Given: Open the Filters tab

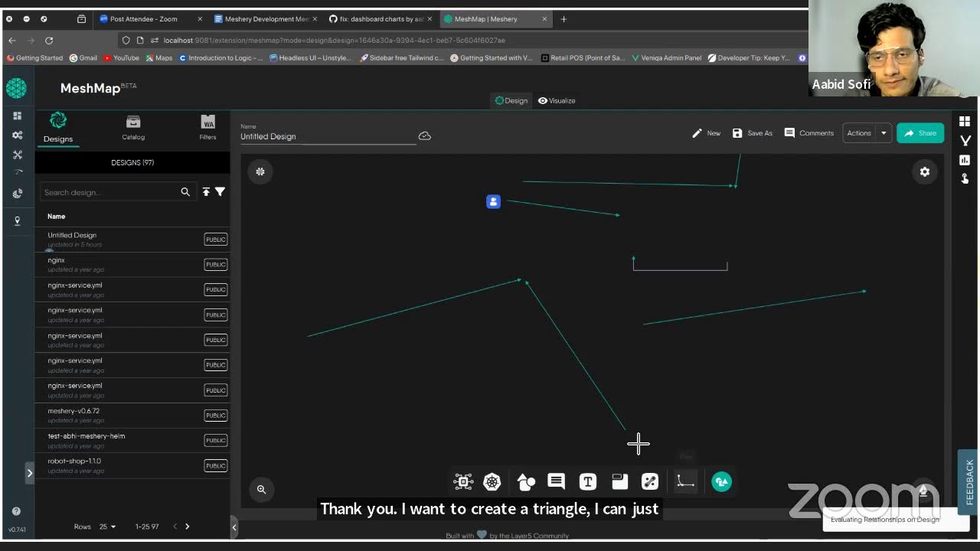Looking at the screenshot, I should point(207,127).
